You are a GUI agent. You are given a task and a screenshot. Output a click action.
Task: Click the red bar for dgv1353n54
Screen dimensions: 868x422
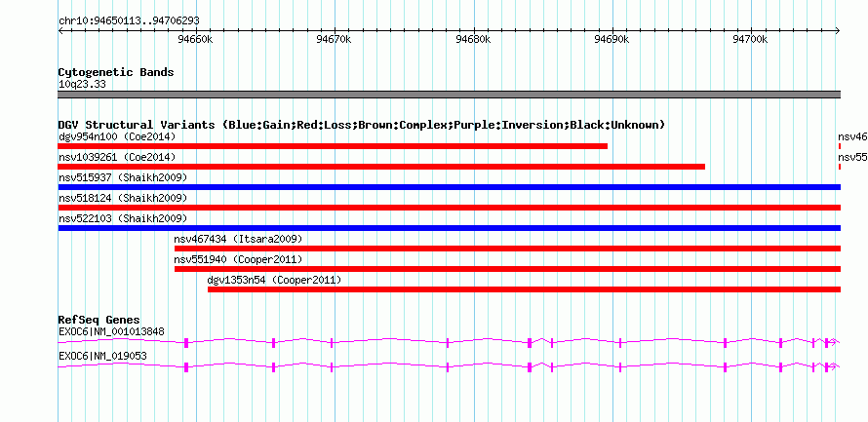pos(525,289)
